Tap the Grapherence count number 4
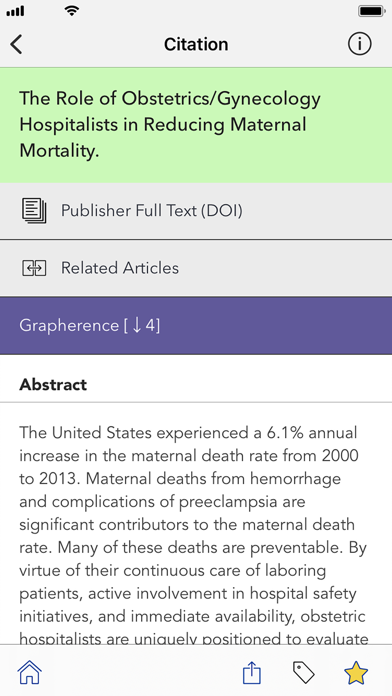392x696 pixels. 150,326
